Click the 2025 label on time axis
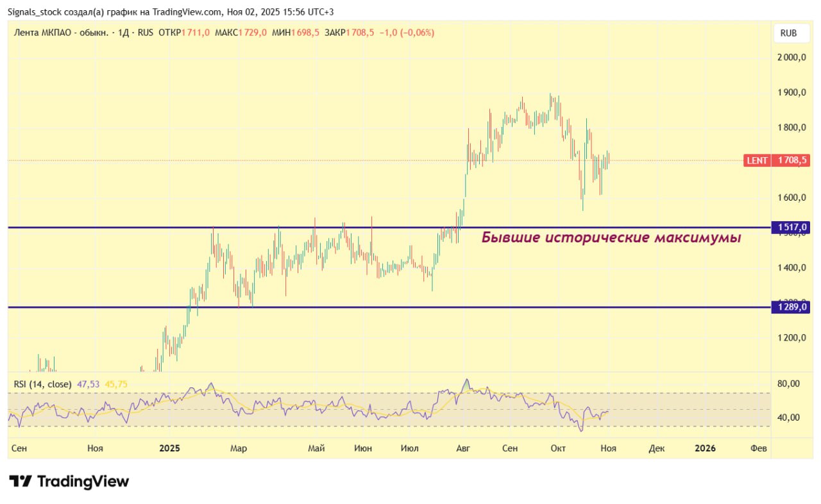The height and width of the screenshot is (504, 821). [169, 448]
